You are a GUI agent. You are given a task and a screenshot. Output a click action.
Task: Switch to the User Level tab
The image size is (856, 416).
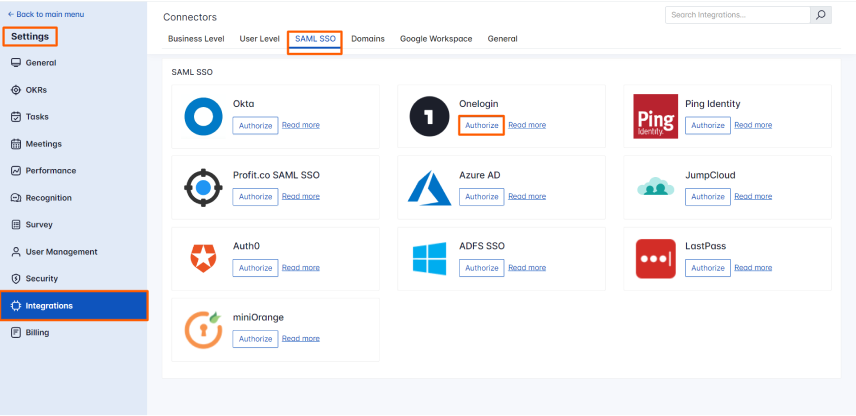259,39
